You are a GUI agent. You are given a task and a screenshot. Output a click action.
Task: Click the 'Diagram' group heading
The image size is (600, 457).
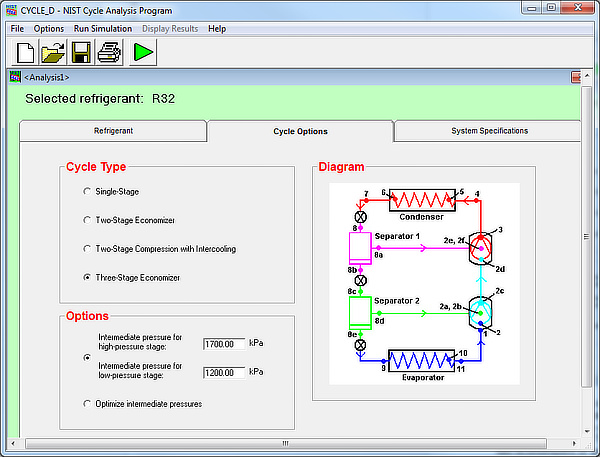tap(341, 167)
